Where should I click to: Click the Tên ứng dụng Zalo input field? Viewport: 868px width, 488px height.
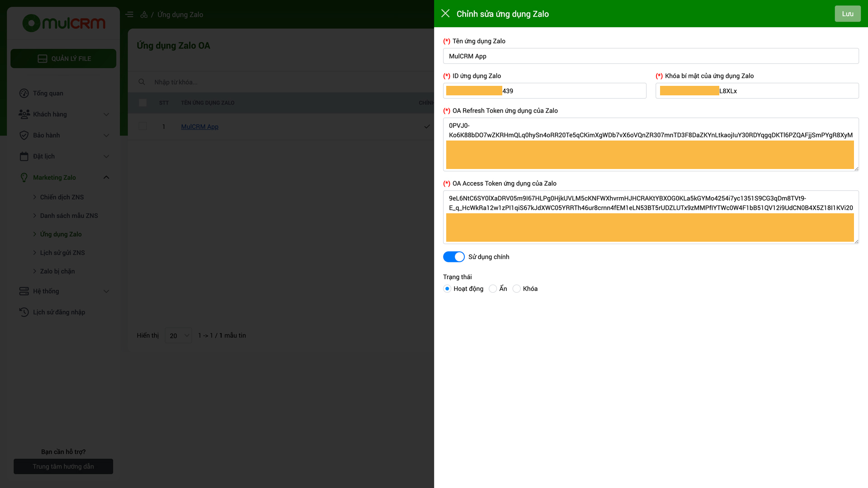(651, 56)
